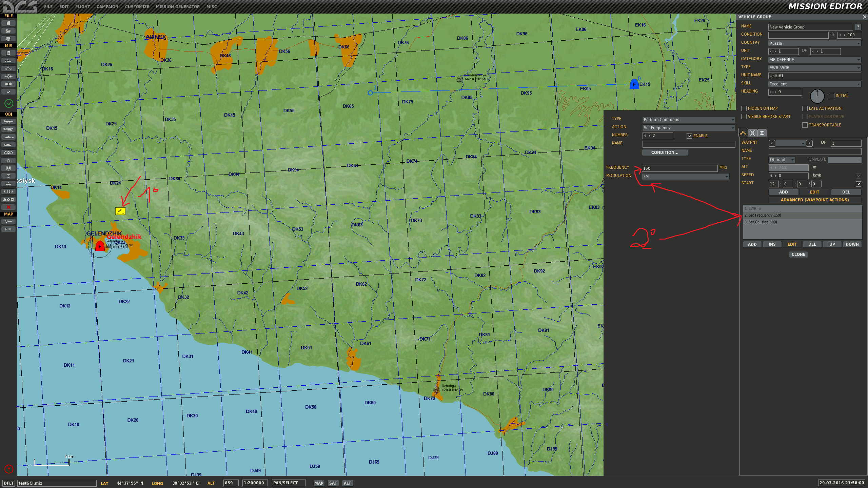Switch to the route waypoint tab icon
Viewport: 868px width, 488px height.
point(743,133)
